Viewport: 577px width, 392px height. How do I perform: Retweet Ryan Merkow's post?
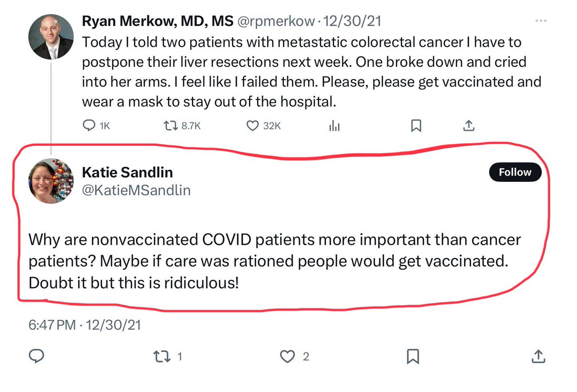point(171,126)
